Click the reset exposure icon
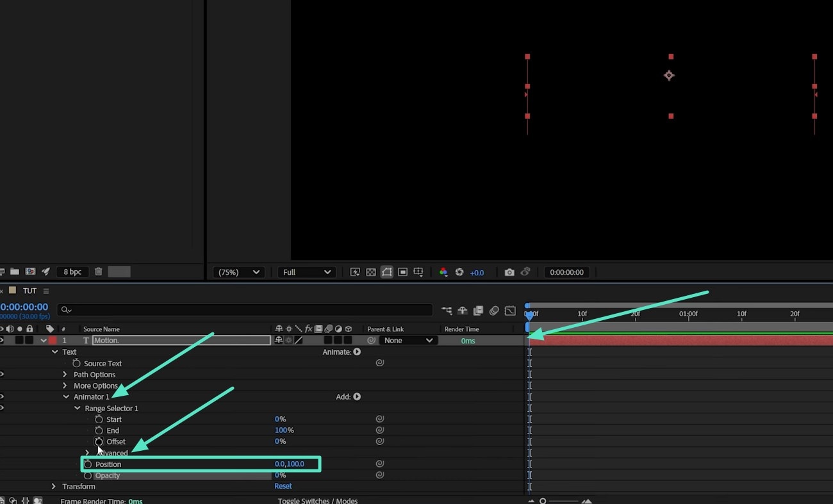This screenshot has width=833, height=504. 459,272
